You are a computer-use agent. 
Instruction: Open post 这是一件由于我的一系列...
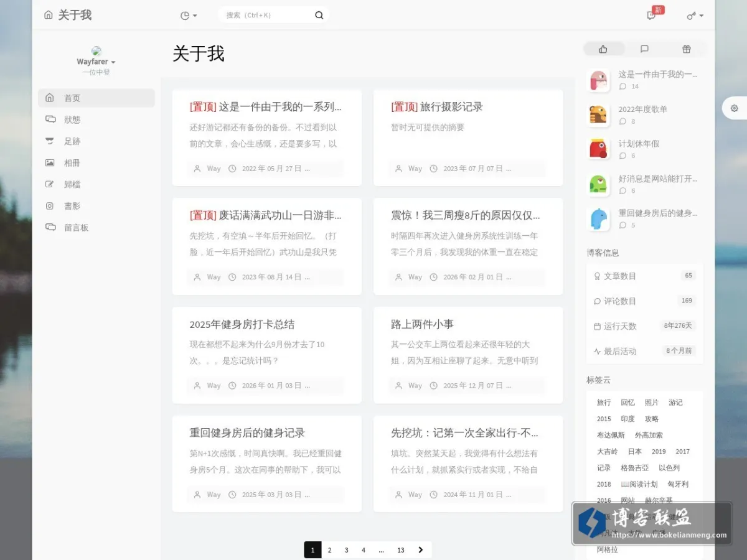pos(266,107)
